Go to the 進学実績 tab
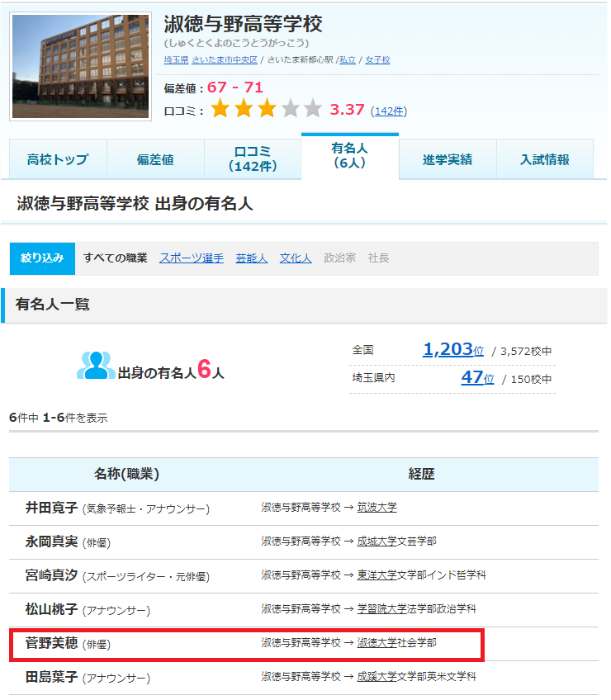The image size is (611, 700). pyautogui.click(x=447, y=159)
